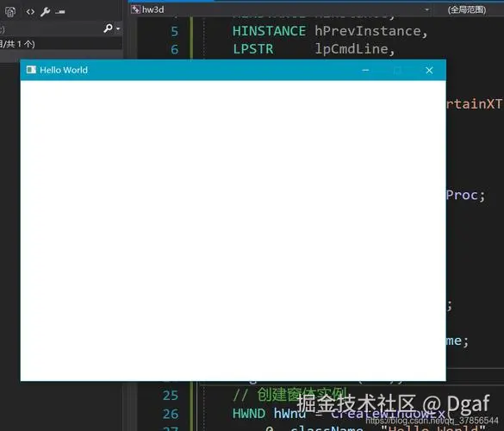
Task: Click the View Code angle-brackets icon
Action: (x=30, y=12)
